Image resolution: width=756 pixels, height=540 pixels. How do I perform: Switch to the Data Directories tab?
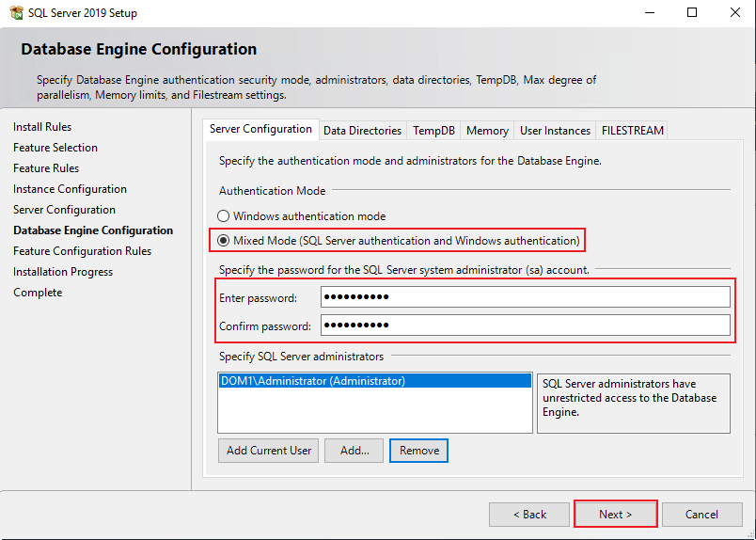(362, 131)
